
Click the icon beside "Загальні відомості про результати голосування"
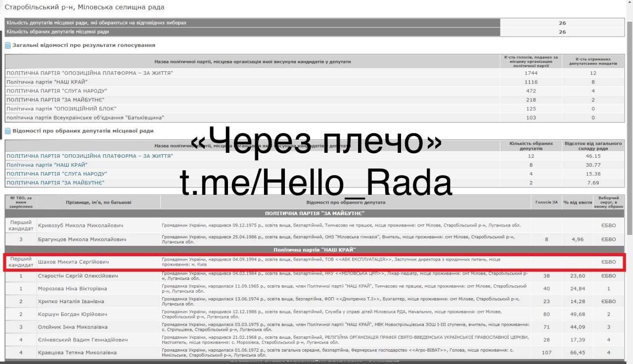tap(8, 45)
